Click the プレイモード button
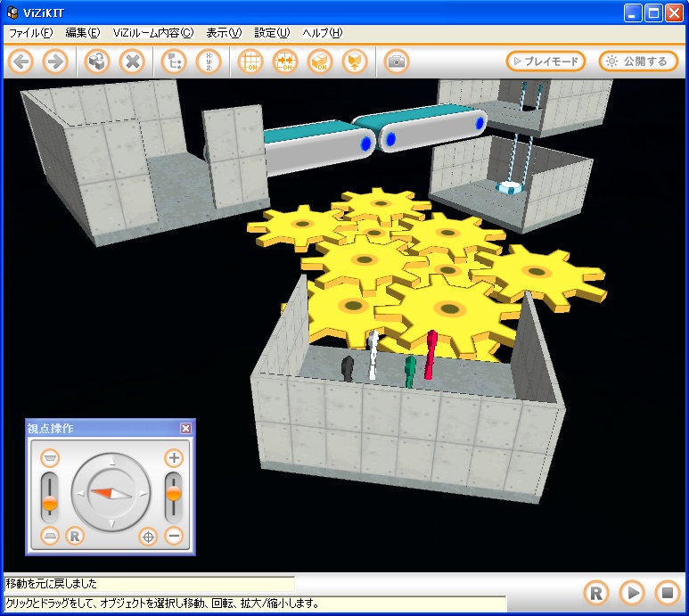689x616 pixels. pyautogui.click(x=546, y=62)
